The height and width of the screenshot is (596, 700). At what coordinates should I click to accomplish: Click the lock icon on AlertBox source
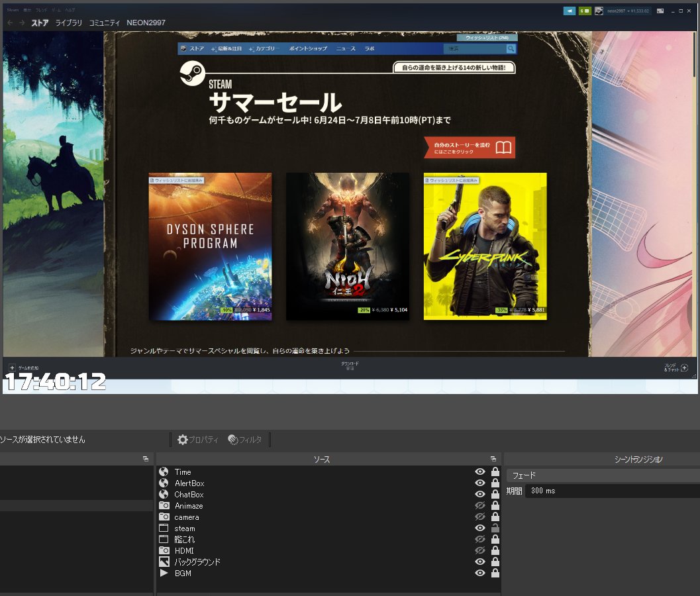pos(495,483)
